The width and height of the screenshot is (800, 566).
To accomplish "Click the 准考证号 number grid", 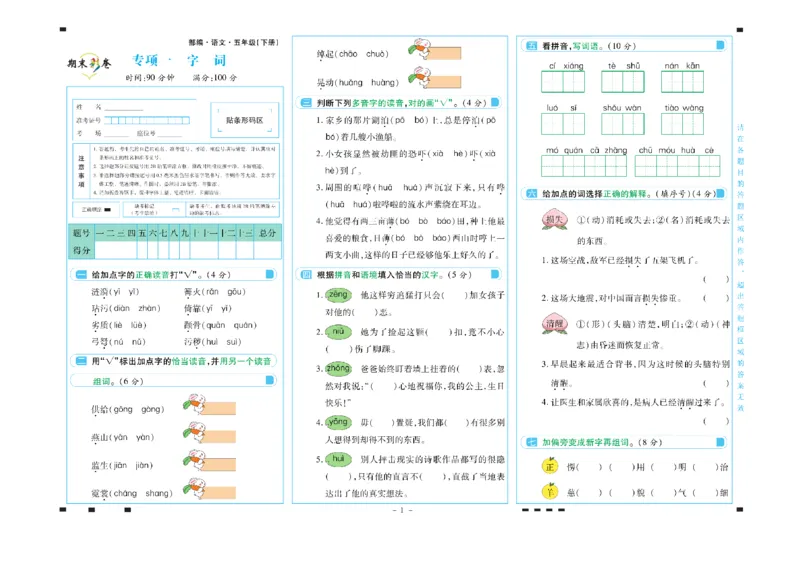I will coord(147,120).
